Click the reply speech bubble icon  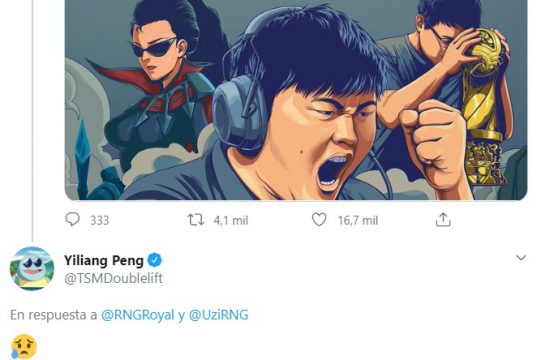click(x=72, y=220)
